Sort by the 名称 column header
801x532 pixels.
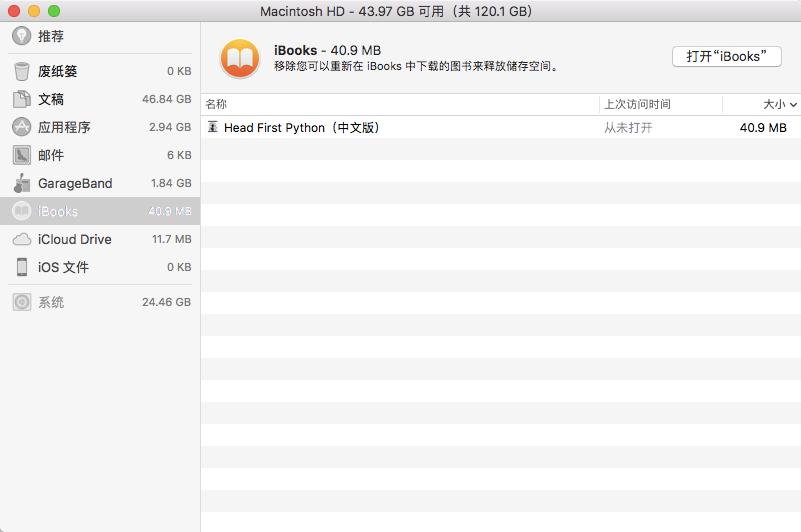pyautogui.click(x=216, y=104)
